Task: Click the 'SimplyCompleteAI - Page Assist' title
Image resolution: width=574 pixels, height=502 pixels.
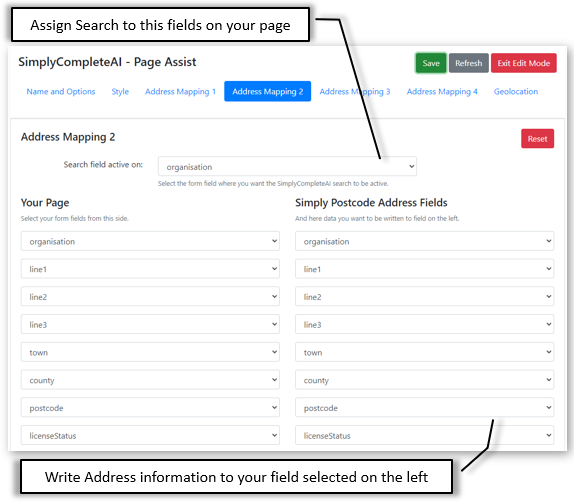Action: [x=107, y=62]
